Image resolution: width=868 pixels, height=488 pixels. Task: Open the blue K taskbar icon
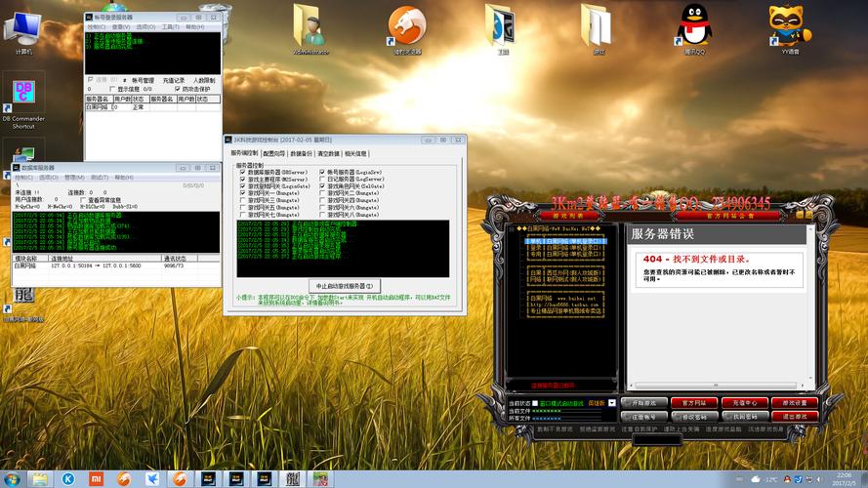pos(68,478)
